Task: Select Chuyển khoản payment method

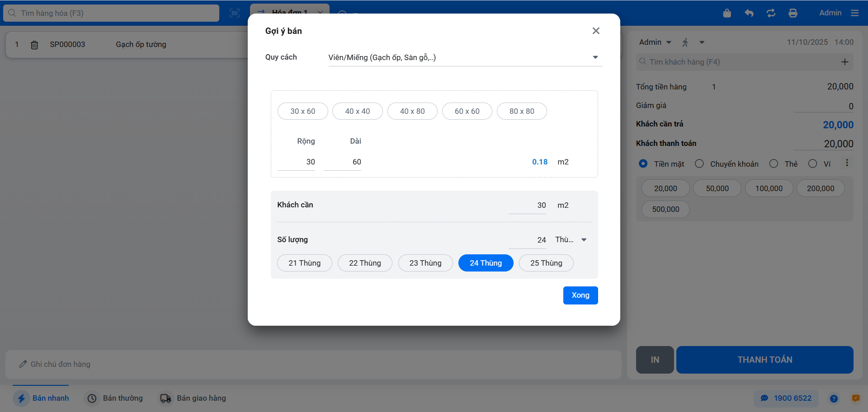Action: point(699,164)
